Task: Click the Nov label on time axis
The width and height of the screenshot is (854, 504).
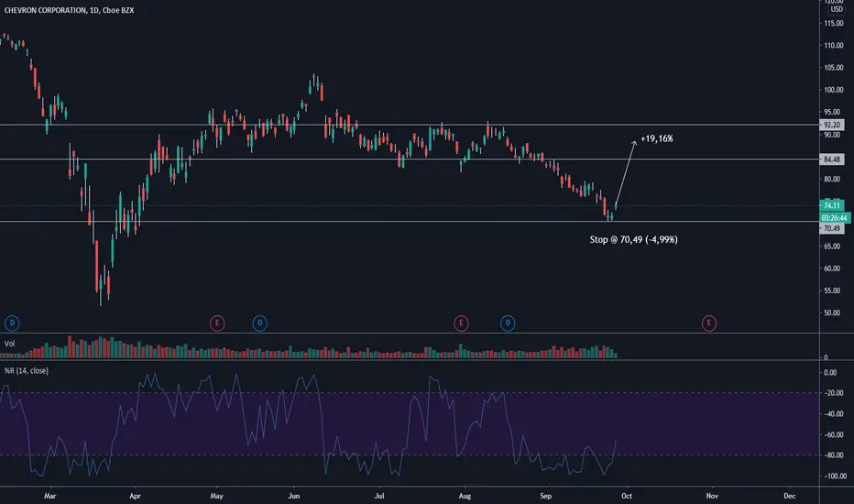Action: coord(712,496)
